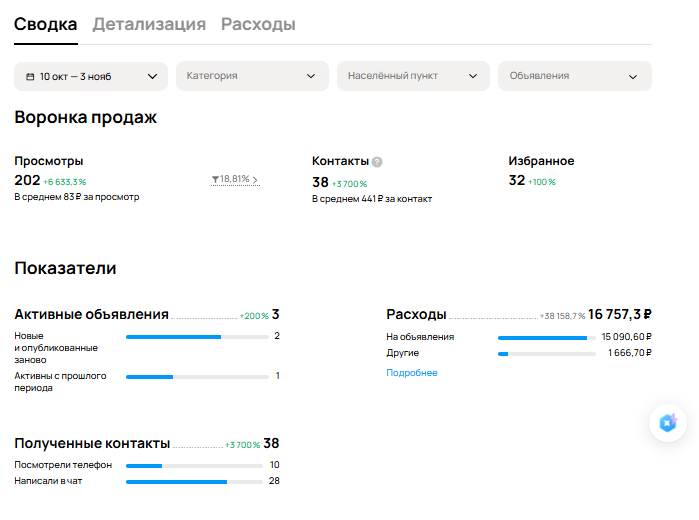Switch to the Детализация tab

click(149, 24)
